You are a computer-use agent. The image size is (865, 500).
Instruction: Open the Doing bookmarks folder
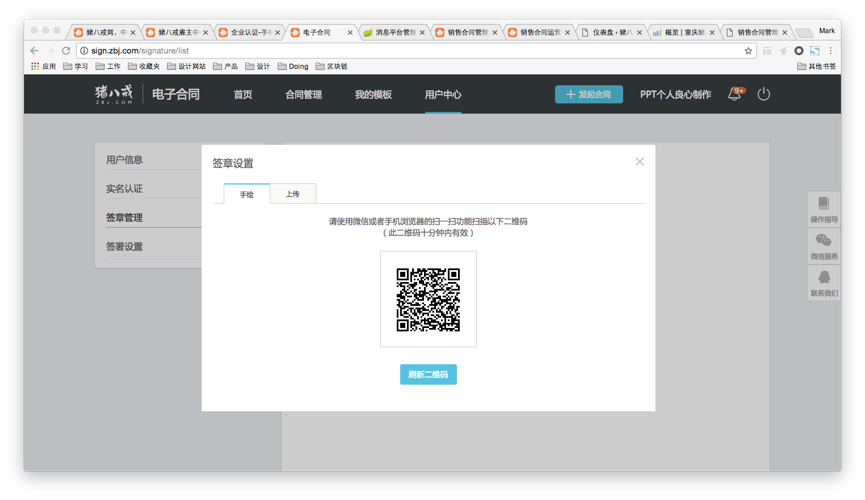pyautogui.click(x=293, y=66)
